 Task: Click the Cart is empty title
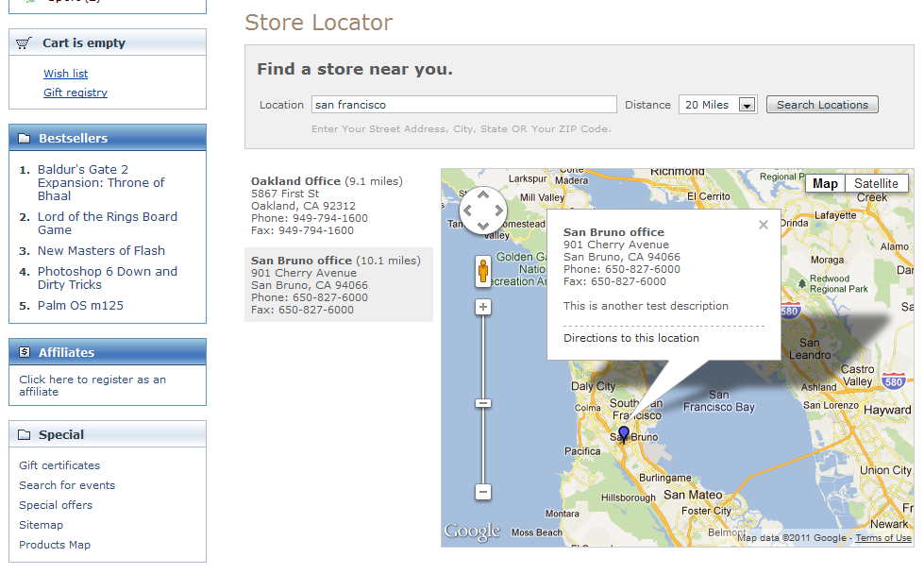[84, 43]
